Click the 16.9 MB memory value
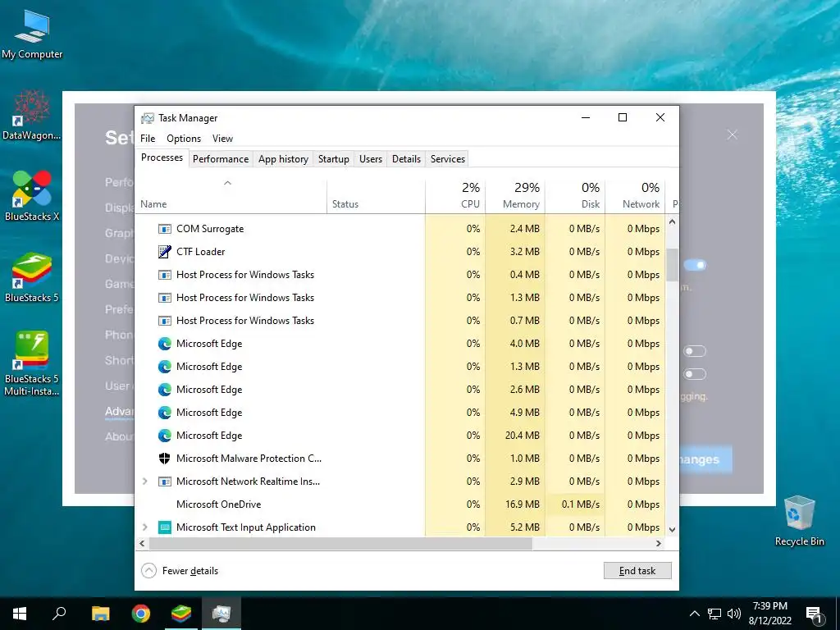 point(522,504)
